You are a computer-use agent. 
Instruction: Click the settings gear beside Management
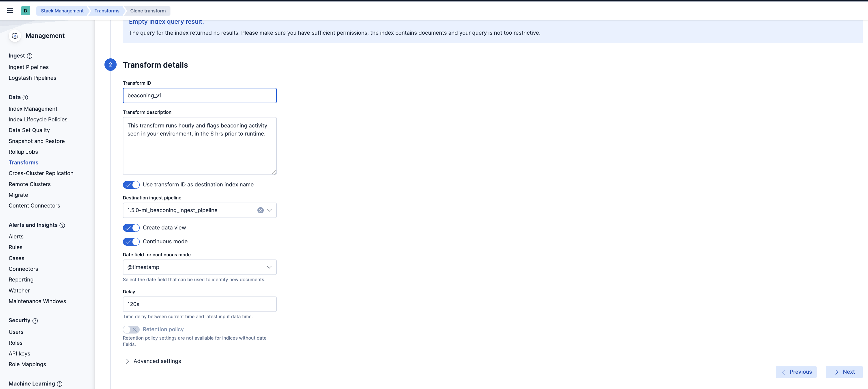(x=14, y=36)
